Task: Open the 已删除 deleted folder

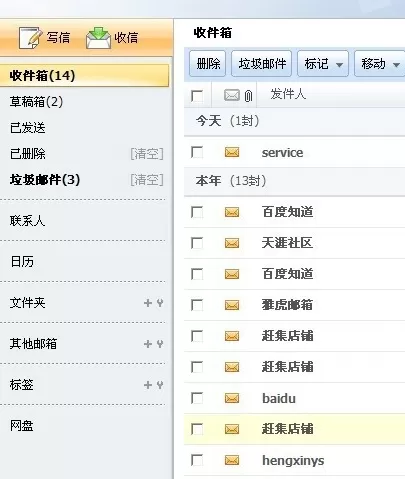Action: pos(27,154)
